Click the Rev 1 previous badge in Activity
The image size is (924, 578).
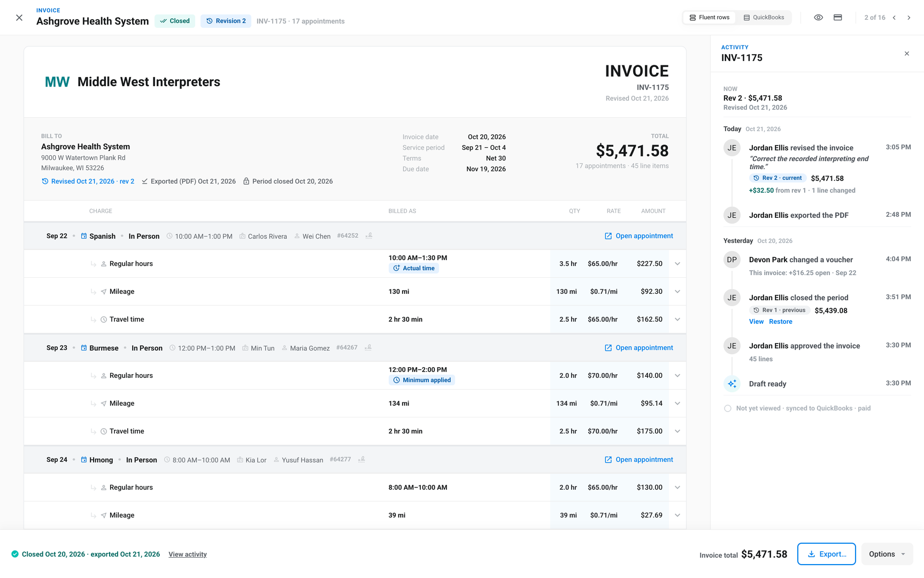click(779, 310)
